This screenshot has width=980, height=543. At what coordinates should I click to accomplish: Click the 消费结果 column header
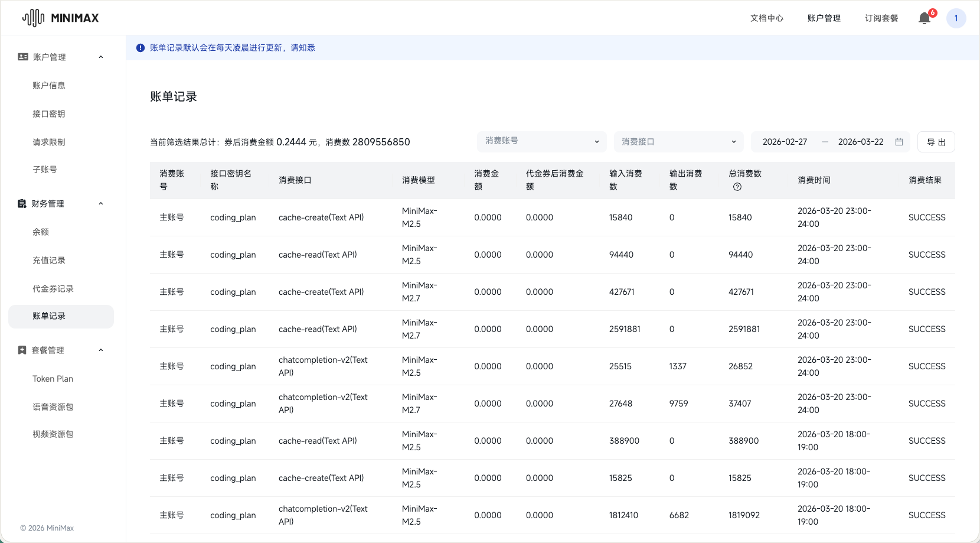(925, 180)
